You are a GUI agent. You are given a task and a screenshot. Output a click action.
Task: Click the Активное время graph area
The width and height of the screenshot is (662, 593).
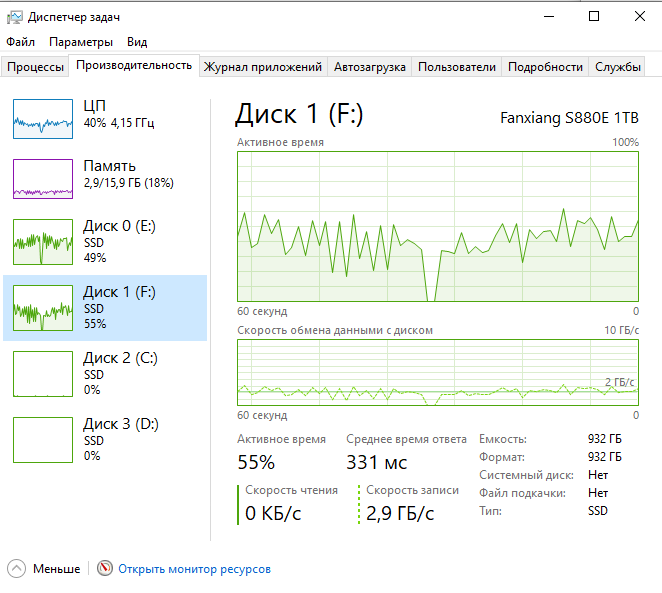coord(438,226)
